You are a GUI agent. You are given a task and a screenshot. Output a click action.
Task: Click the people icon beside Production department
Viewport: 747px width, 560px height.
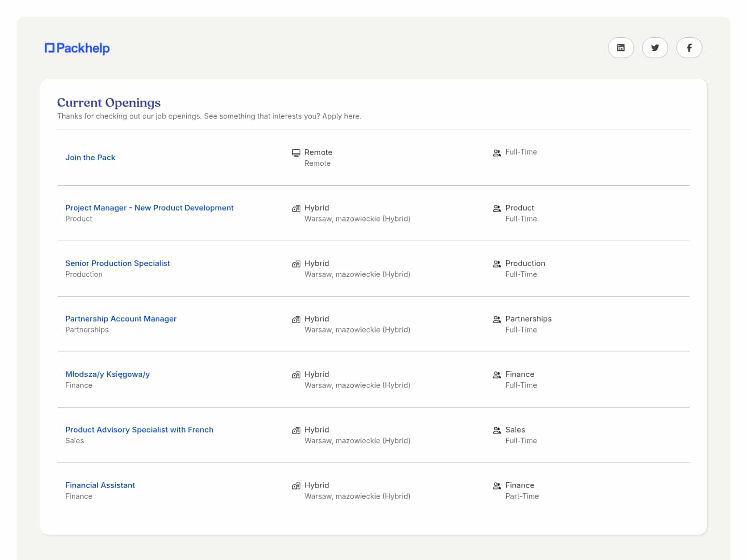(496, 264)
